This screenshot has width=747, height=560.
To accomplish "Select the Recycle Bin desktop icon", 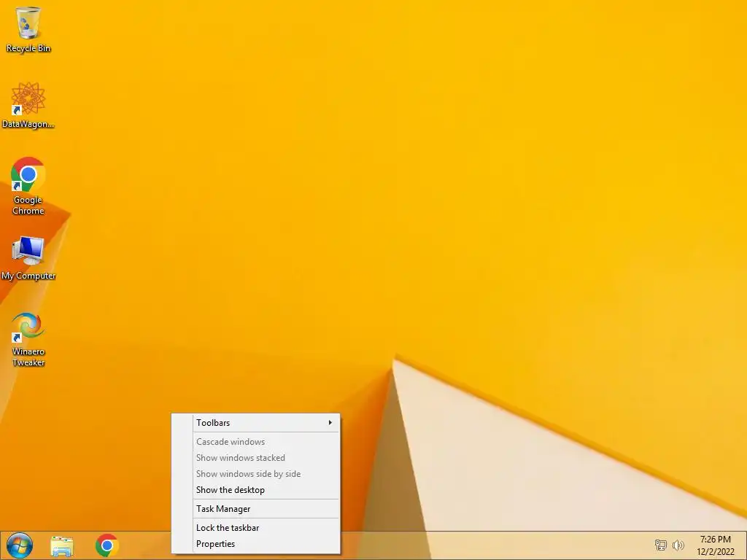I will click(28, 29).
